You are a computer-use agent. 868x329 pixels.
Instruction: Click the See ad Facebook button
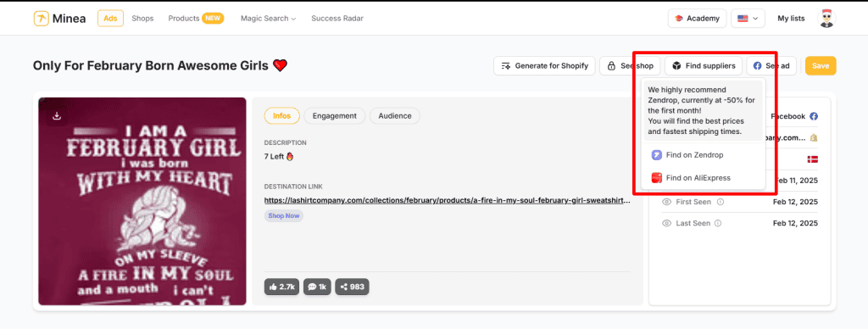coord(771,66)
